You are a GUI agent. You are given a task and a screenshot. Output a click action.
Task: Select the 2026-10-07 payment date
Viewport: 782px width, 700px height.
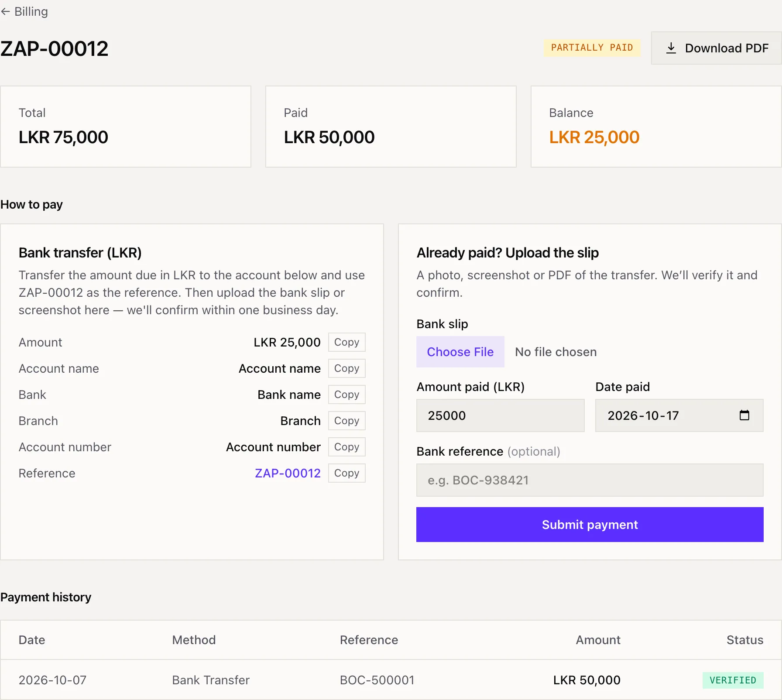52,680
